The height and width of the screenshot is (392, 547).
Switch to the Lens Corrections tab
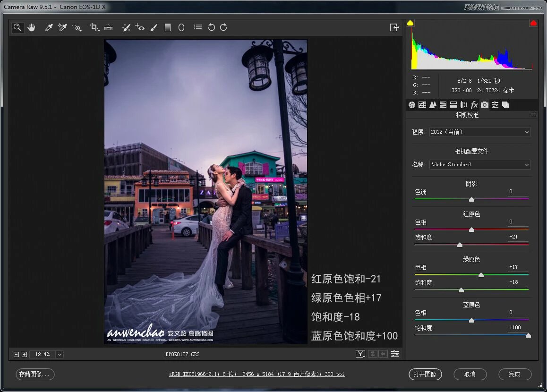463,105
